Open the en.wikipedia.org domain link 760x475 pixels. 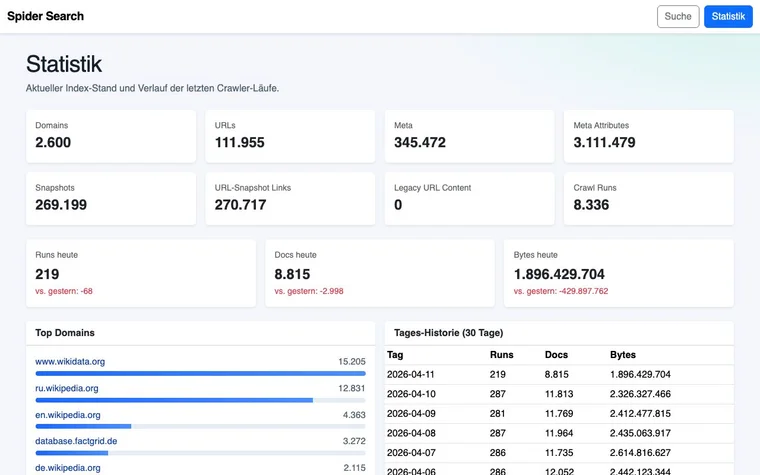(x=68, y=415)
